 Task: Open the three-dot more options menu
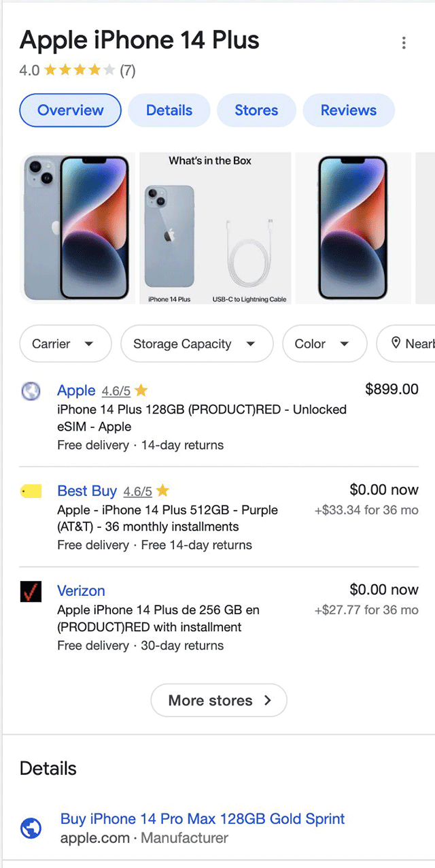(x=404, y=43)
